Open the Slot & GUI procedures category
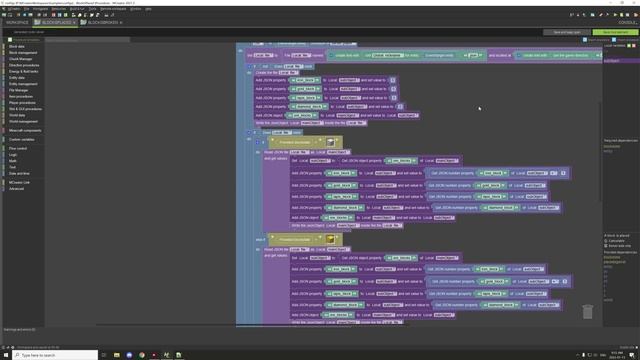This screenshot has width=640, height=360. (x=25, y=109)
